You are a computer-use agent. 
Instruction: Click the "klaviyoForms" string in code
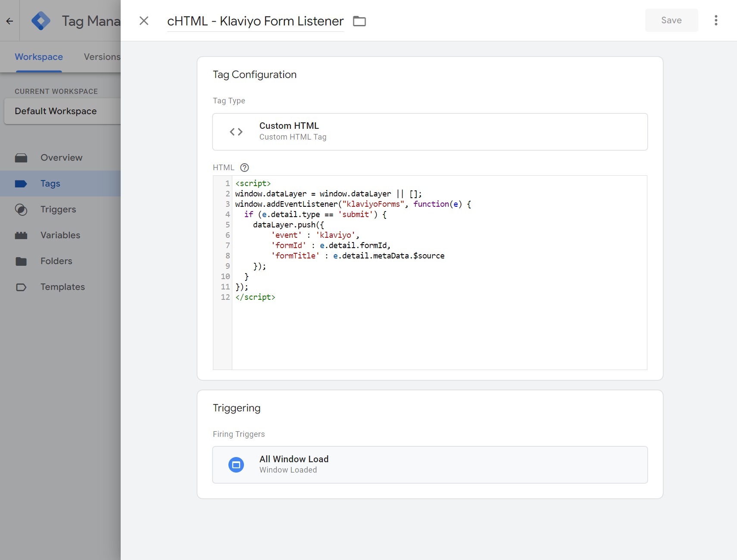[x=373, y=204]
